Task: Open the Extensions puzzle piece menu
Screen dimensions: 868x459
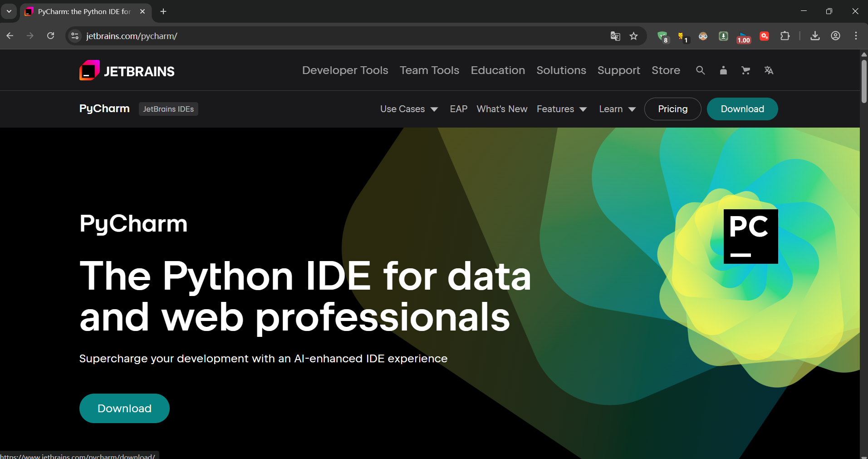Action: (785, 36)
